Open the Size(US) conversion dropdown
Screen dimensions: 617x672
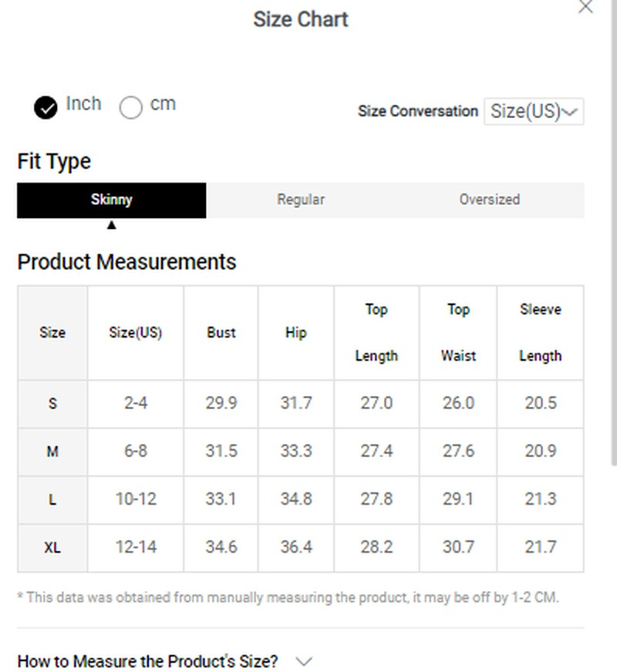point(534,111)
